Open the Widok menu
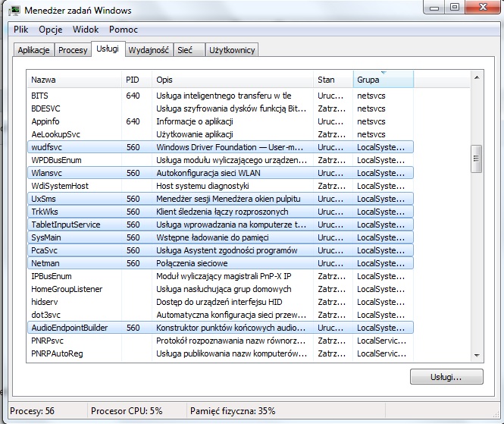Viewport: 504px width, 424px height. (x=86, y=30)
